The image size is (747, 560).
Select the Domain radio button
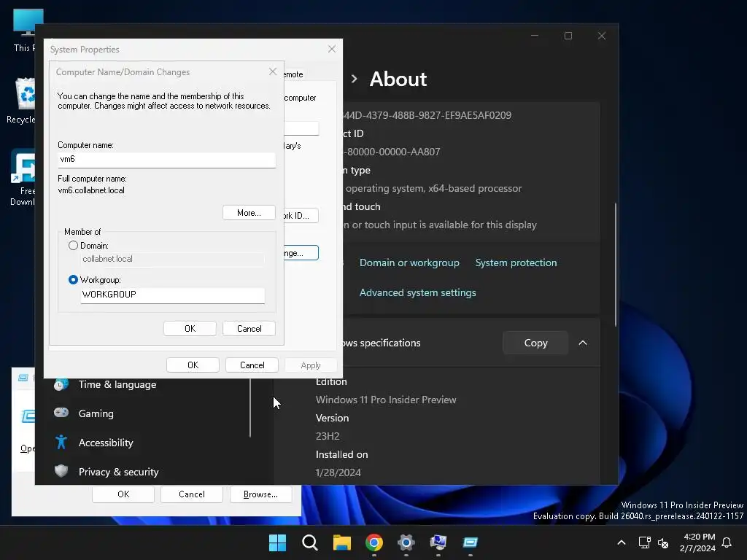pyautogui.click(x=73, y=246)
